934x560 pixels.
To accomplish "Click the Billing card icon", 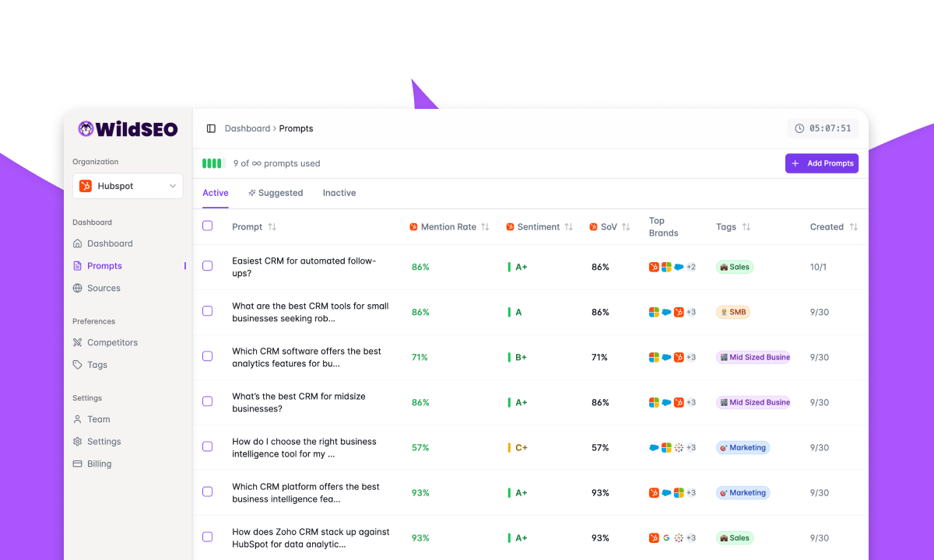I will pos(77,464).
